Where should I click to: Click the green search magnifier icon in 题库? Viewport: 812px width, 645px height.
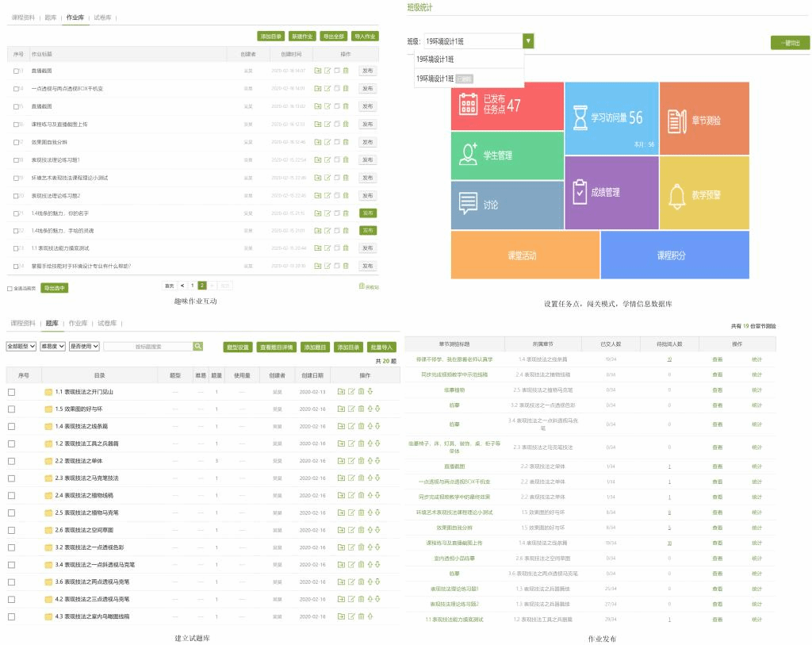pyautogui.click(x=198, y=347)
